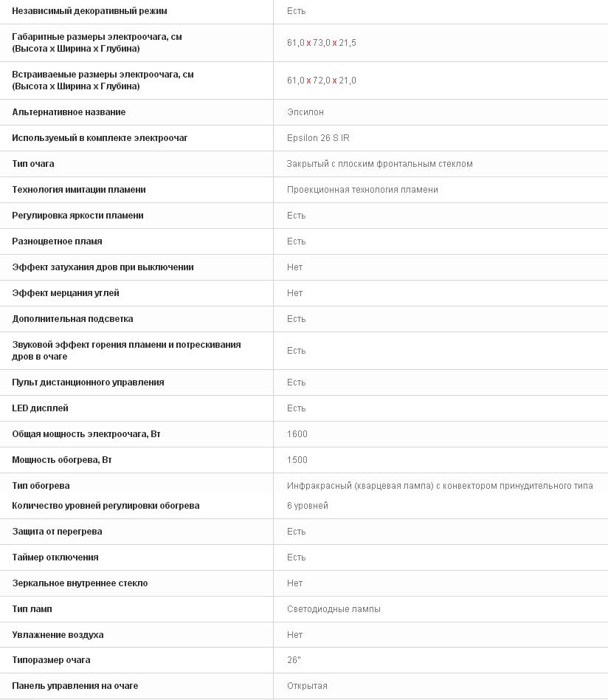
Task: Click the 'Регулировка яркости пламени' label
Action: (x=77, y=216)
